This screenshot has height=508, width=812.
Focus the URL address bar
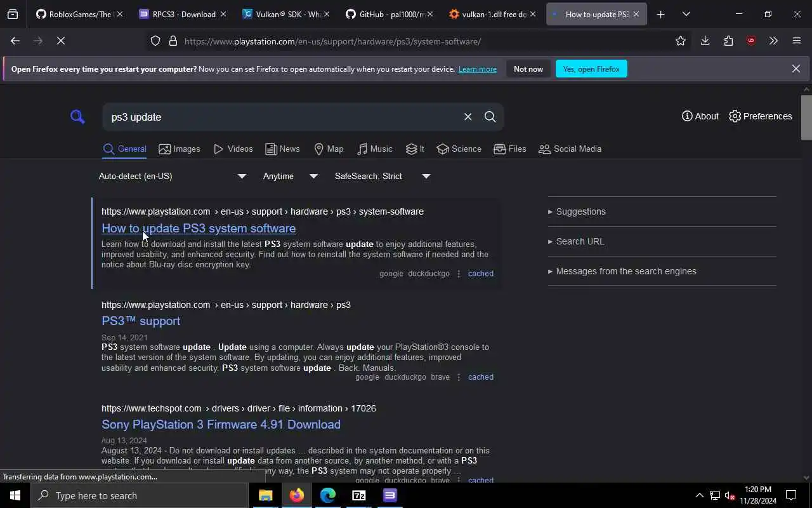419,41
